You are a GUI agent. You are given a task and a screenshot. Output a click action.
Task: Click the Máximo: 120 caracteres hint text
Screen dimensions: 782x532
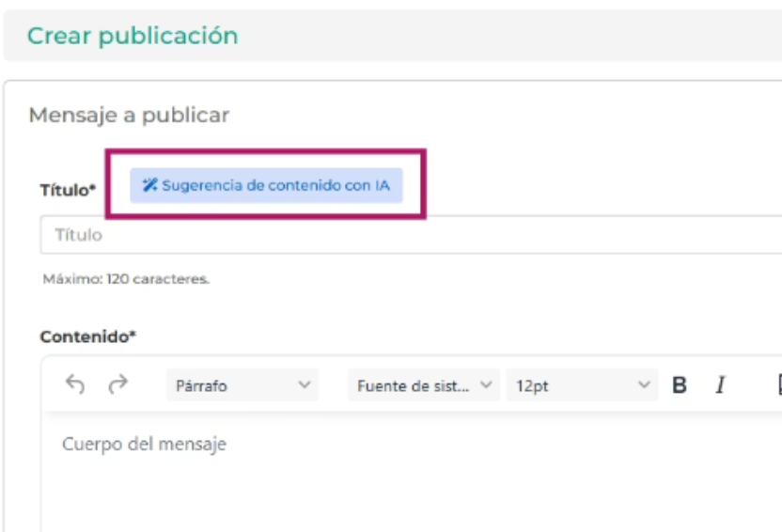(x=126, y=279)
